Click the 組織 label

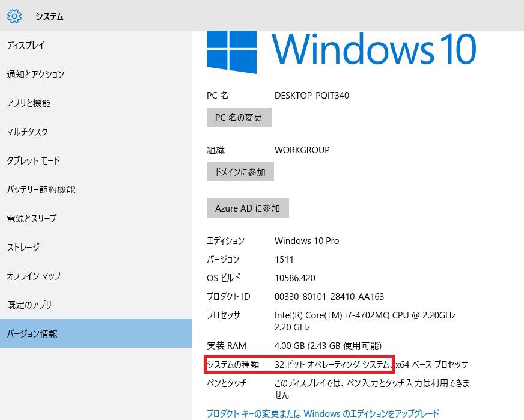tap(216, 150)
